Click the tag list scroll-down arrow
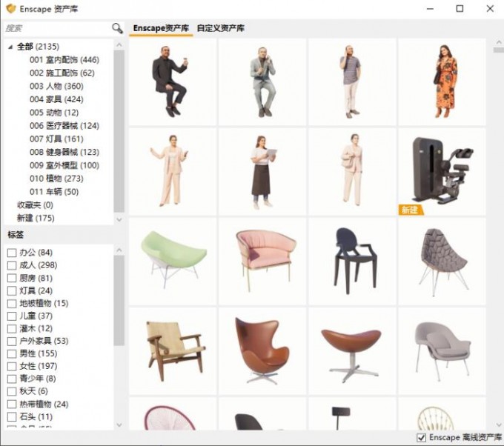The width and height of the screenshot is (504, 446). (119, 425)
